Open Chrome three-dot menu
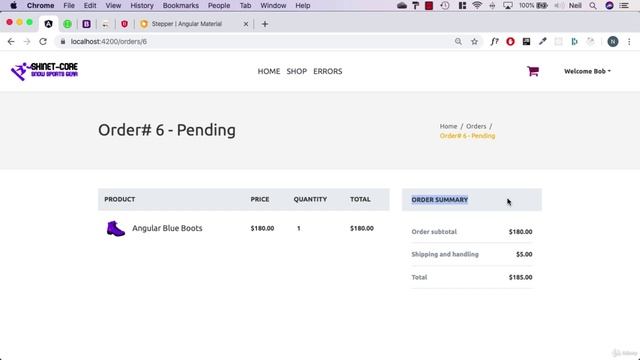640x360 pixels. coord(629,42)
